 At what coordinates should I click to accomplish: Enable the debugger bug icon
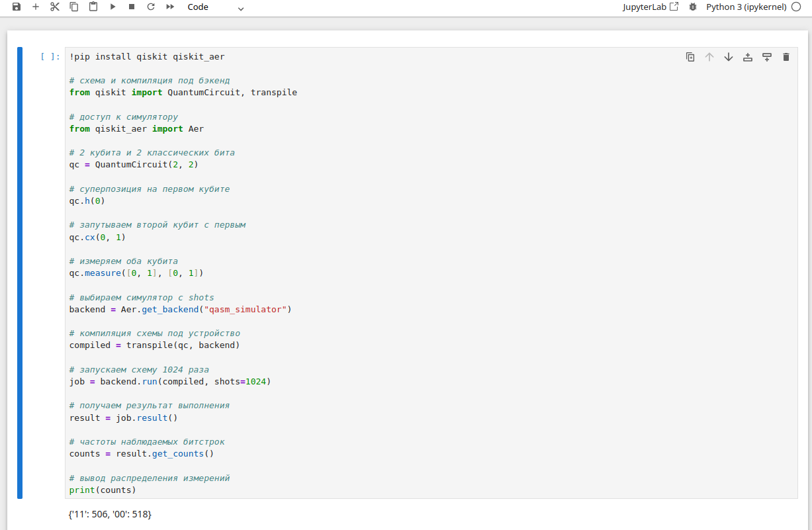693,7
